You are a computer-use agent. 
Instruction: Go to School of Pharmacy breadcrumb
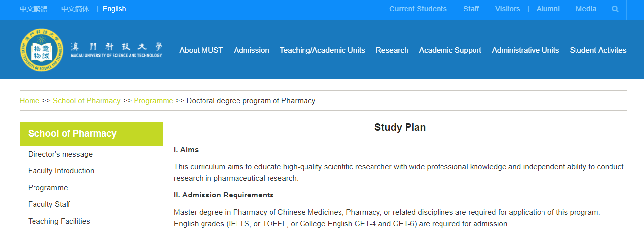[x=87, y=101]
